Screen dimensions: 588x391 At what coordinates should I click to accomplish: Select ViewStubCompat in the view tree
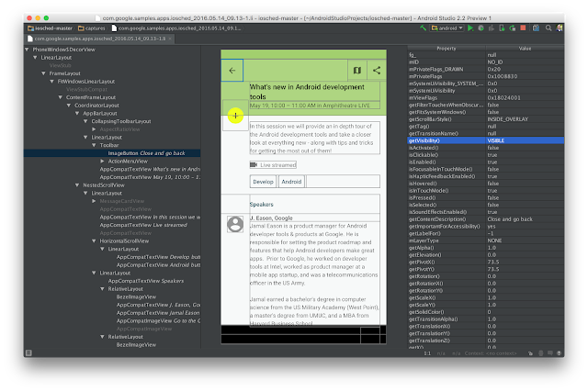[x=86, y=89]
